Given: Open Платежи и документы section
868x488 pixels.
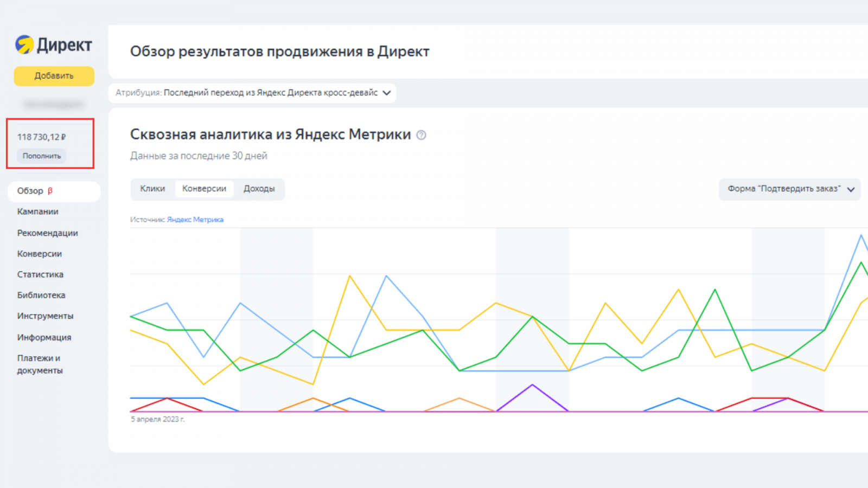Looking at the screenshot, I should tap(40, 364).
